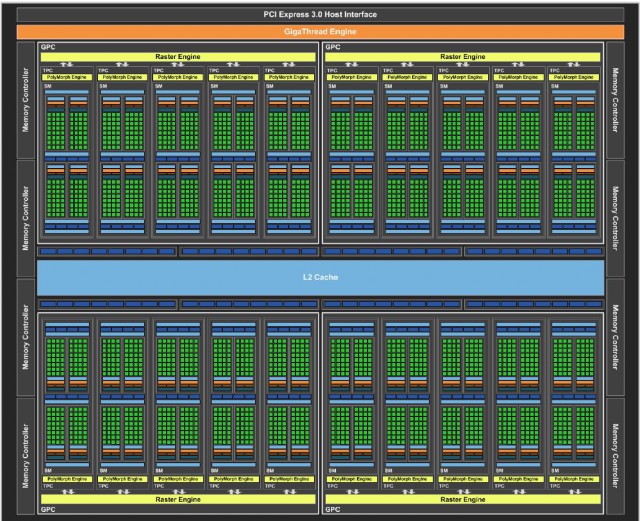This screenshot has width=640, height=521.
Task: Click the rightmost PolyMorph Engine in the top-left GPC
Action: (x=289, y=77)
